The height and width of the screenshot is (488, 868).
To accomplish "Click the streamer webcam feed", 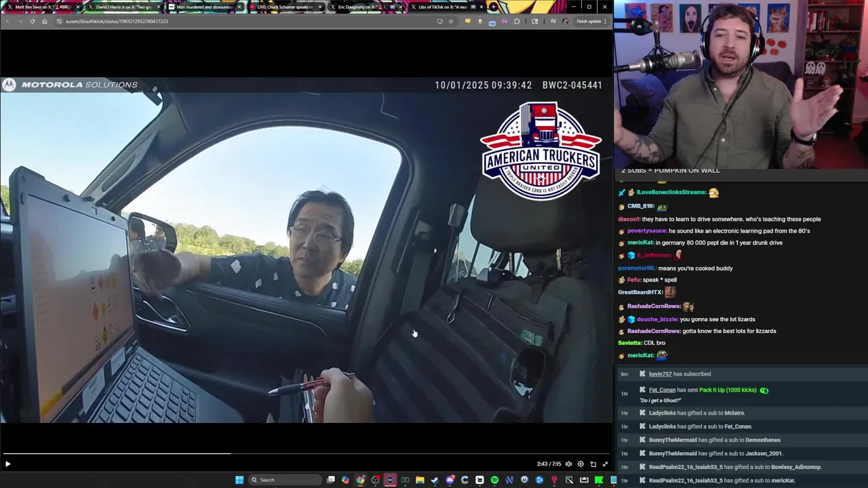I will (x=741, y=84).
